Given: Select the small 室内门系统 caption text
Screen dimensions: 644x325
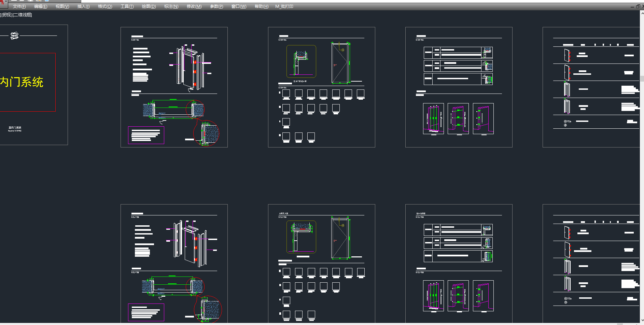Looking at the screenshot, I should [x=15, y=127].
